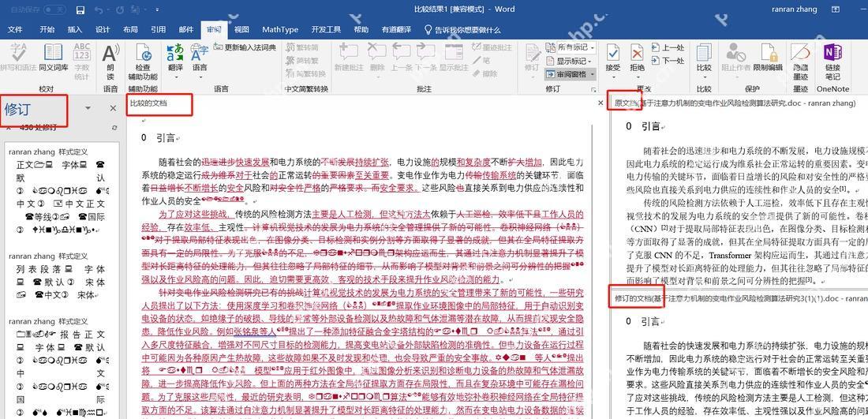Start 朗读 read aloud

click(x=110, y=61)
